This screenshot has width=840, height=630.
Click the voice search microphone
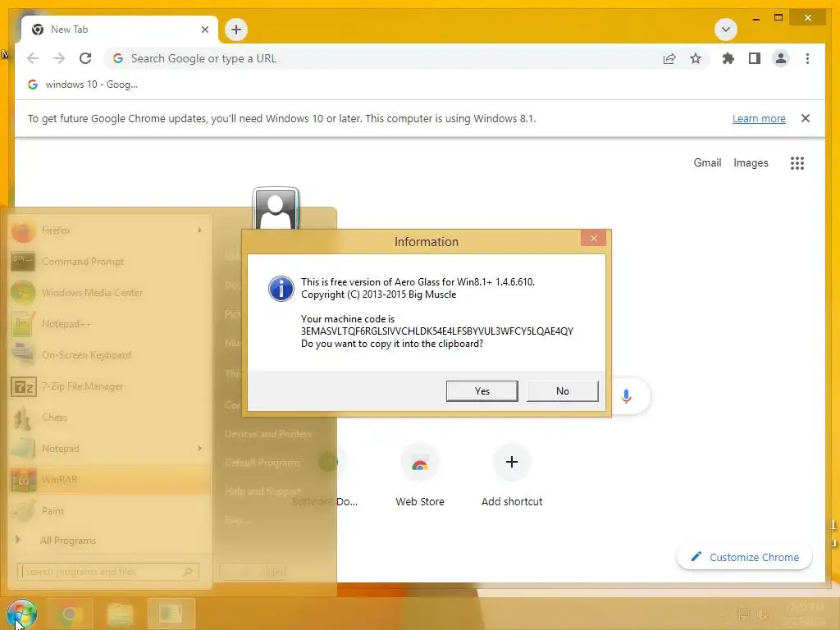pos(626,396)
